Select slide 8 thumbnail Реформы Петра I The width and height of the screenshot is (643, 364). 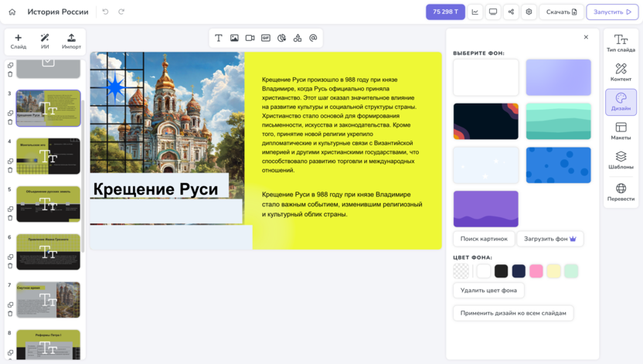point(49,345)
